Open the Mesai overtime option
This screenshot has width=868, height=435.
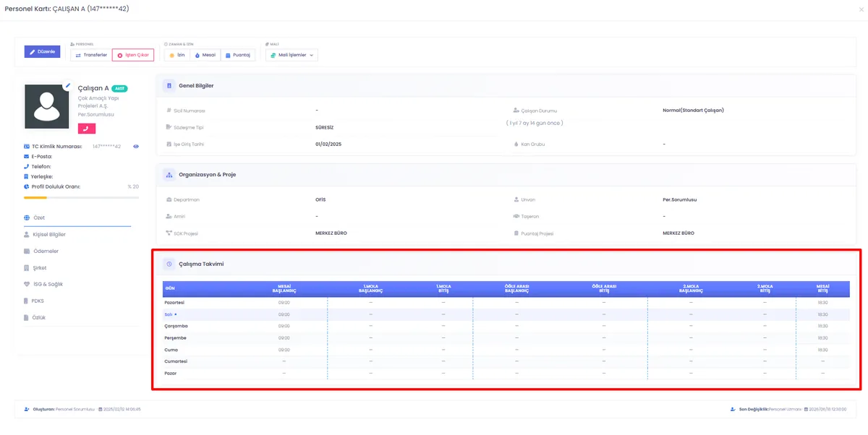click(x=205, y=55)
